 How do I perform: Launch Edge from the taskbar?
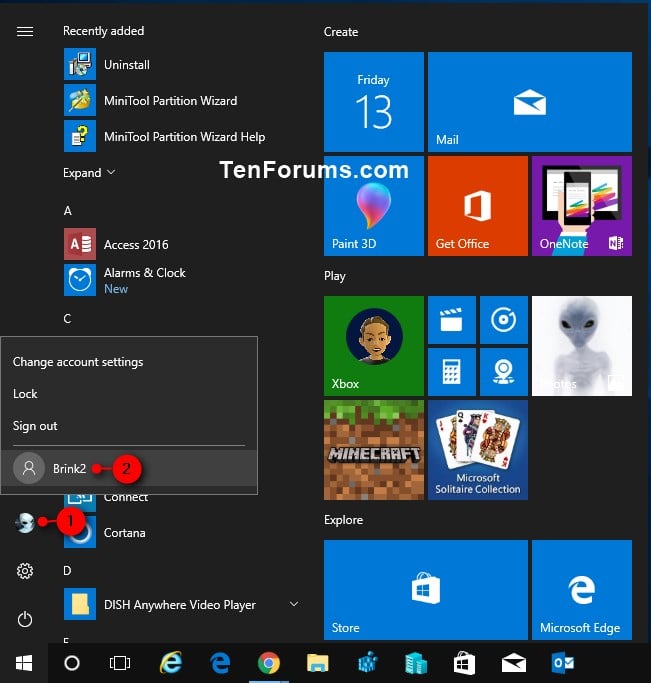click(x=220, y=663)
